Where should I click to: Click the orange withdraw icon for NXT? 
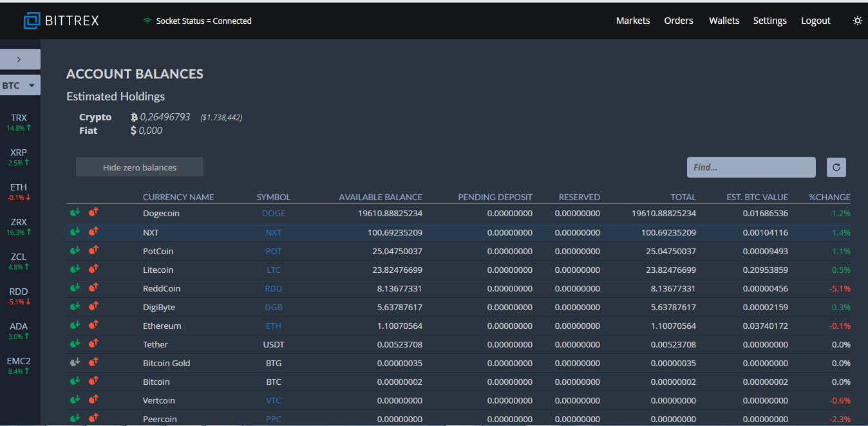(93, 231)
